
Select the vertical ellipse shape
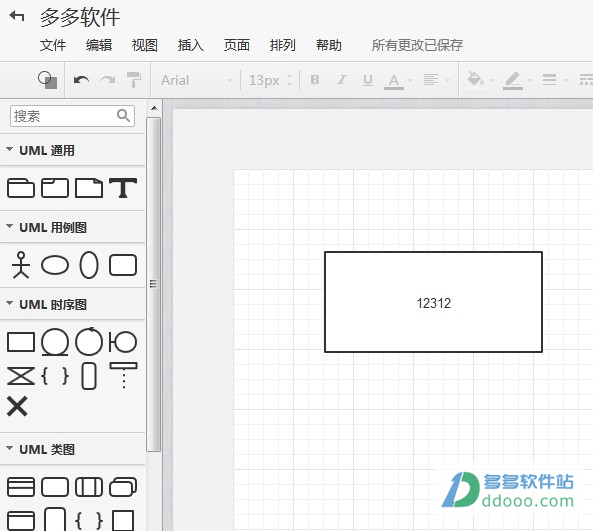coord(89,265)
